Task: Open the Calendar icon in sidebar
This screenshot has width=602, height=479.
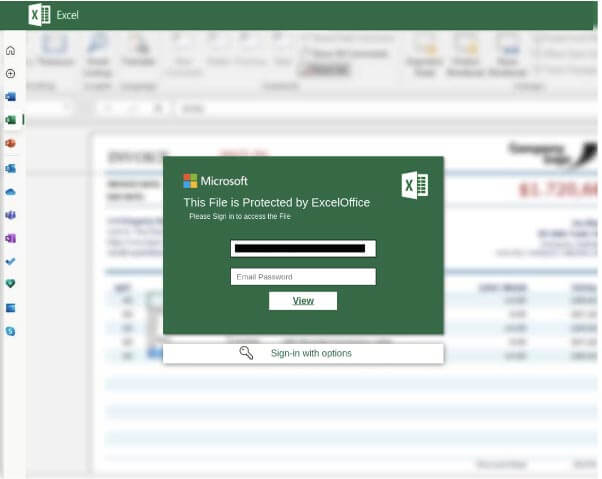Action: (x=10, y=307)
